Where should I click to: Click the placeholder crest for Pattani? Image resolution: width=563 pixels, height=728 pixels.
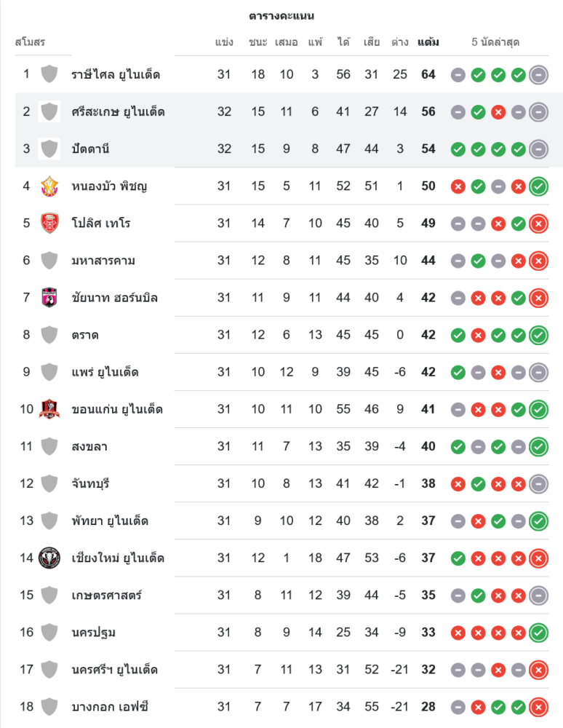pyautogui.click(x=49, y=149)
